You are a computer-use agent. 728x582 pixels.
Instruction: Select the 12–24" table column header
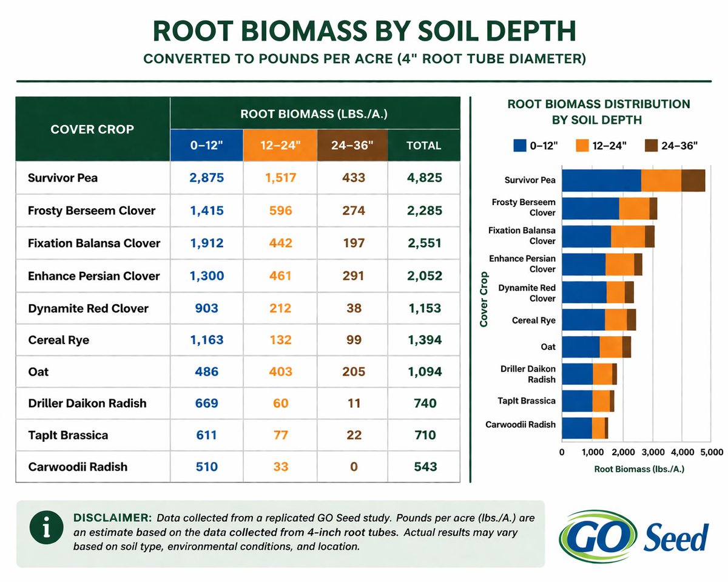[x=279, y=146]
